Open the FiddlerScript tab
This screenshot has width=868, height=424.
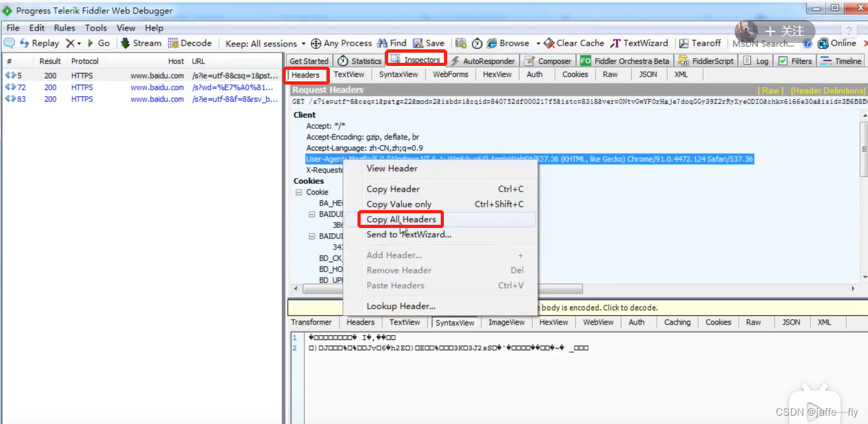pos(705,61)
